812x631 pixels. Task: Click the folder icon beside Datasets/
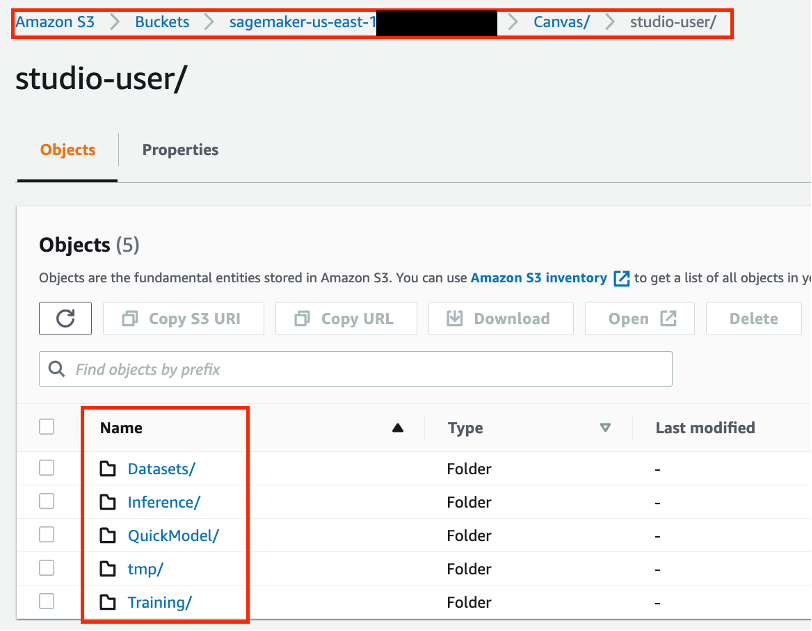tap(108, 469)
